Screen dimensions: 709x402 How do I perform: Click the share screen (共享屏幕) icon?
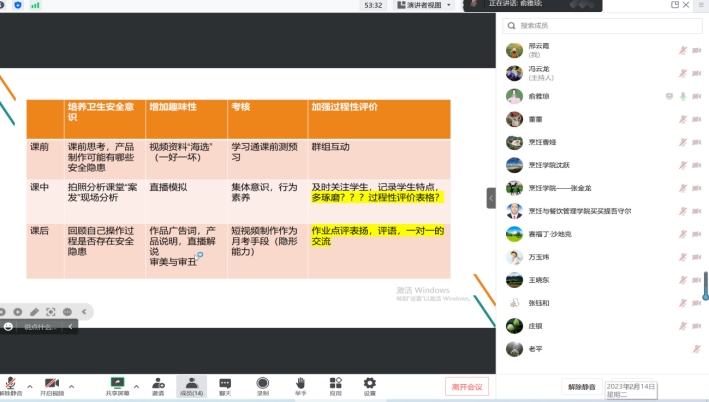click(118, 382)
